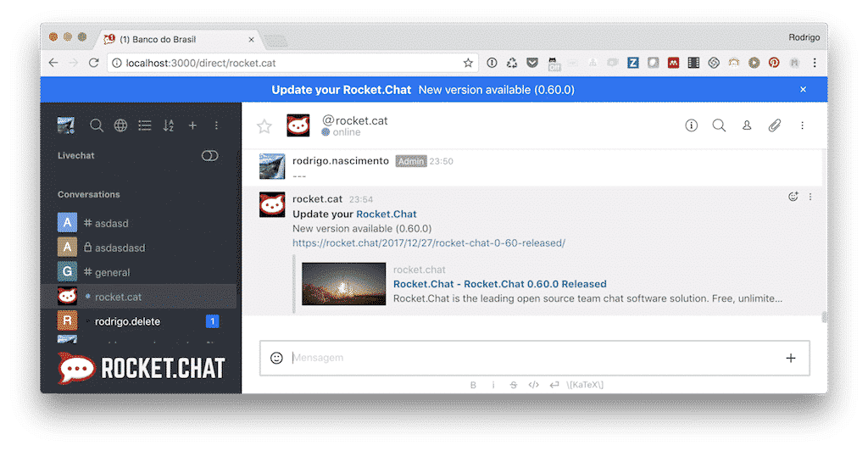Screen dimensions: 868x451
Task: Open rodrigo.delete conversation
Action: click(x=142, y=321)
